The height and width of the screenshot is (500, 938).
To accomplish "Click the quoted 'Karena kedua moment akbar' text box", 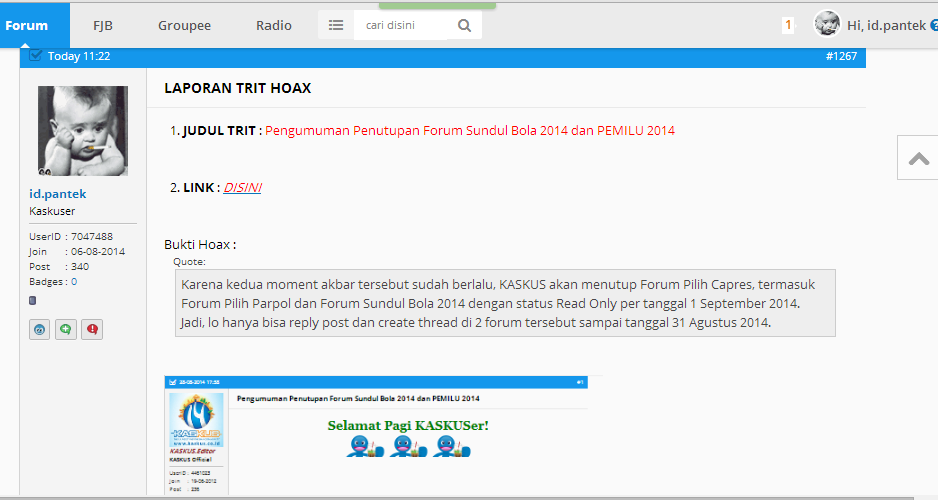I will [x=505, y=303].
